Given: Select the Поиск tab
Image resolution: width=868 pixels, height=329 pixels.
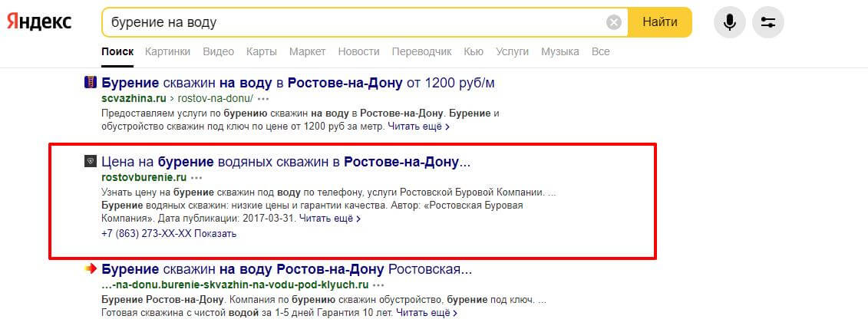Looking at the screenshot, I should 117,51.
